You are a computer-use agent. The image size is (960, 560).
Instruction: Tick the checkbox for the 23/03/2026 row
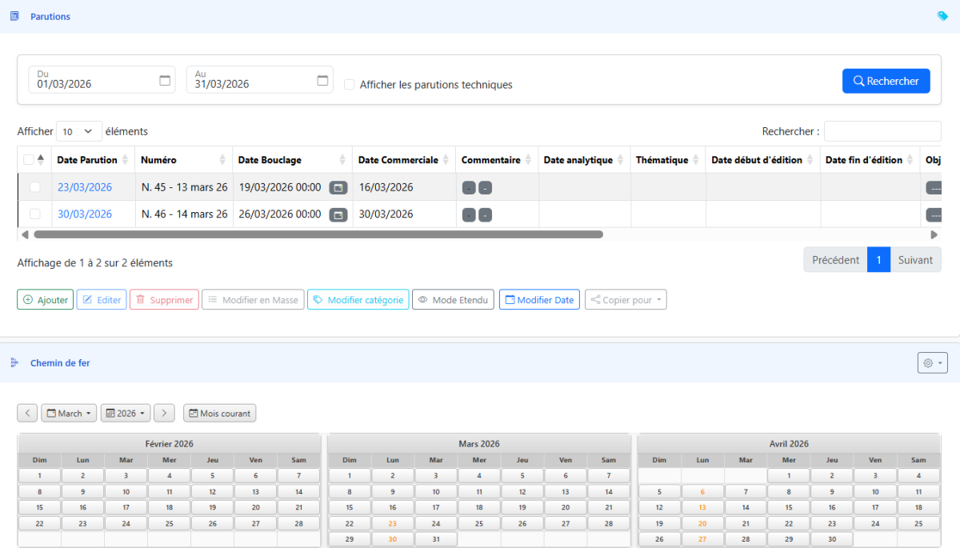[x=34, y=187]
